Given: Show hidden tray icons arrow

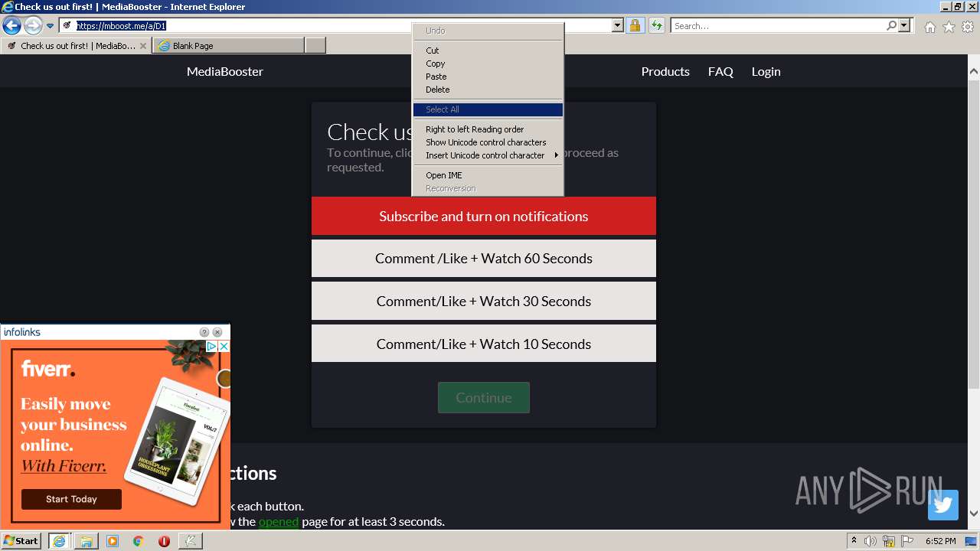Looking at the screenshot, I should pyautogui.click(x=854, y=541).
